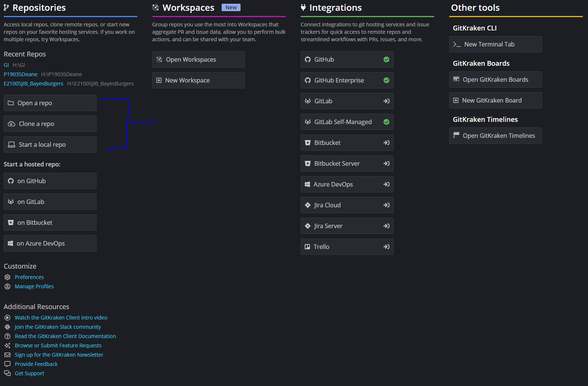Click the Bitbucket Server sign-in arrow icon
Screen dimensions: 588x386
(x=386, y=163)
